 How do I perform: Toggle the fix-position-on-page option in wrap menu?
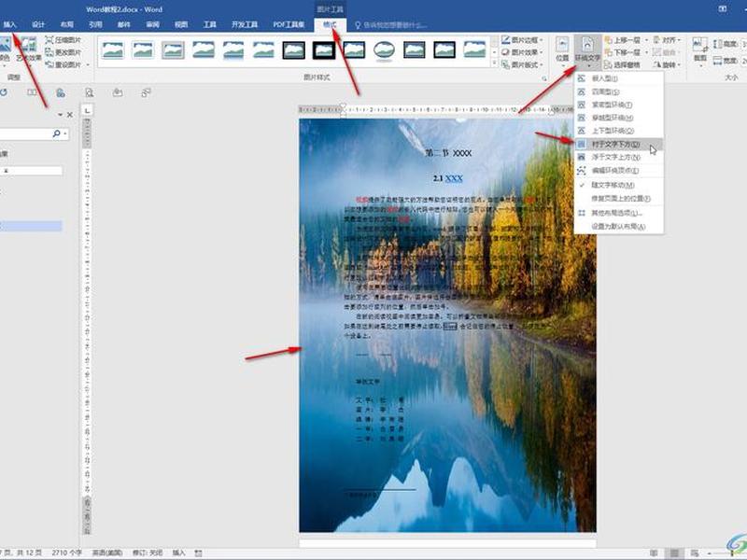(x=619, y=198)
